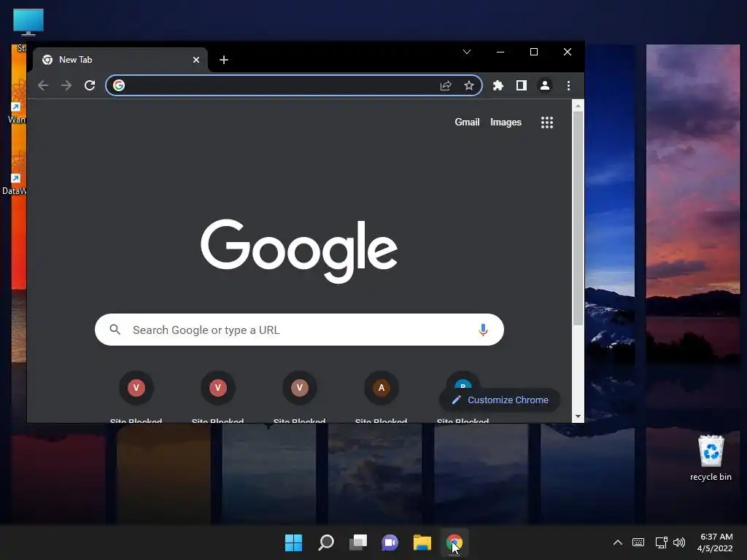Open the second red V Site Blocked shortcut

[217, 388]
